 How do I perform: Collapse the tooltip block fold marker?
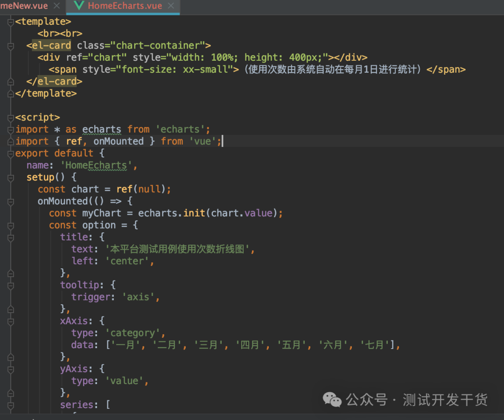tap(10, 285)
